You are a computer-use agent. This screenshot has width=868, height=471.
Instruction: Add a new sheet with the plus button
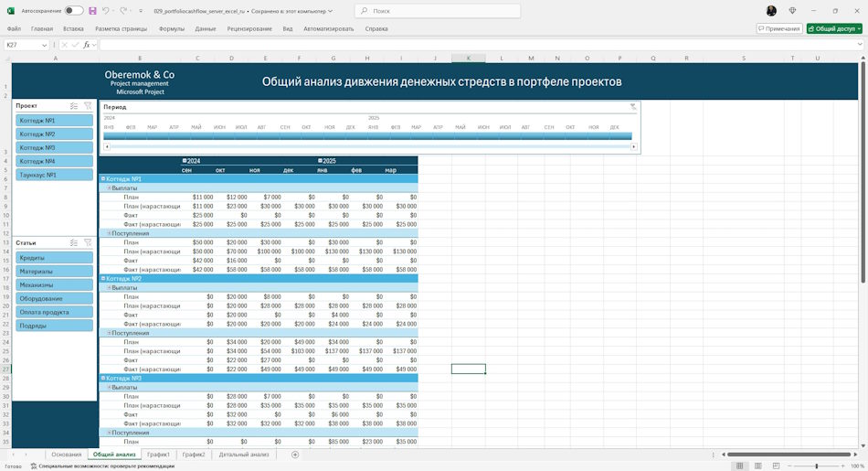(x=295, y=455)
